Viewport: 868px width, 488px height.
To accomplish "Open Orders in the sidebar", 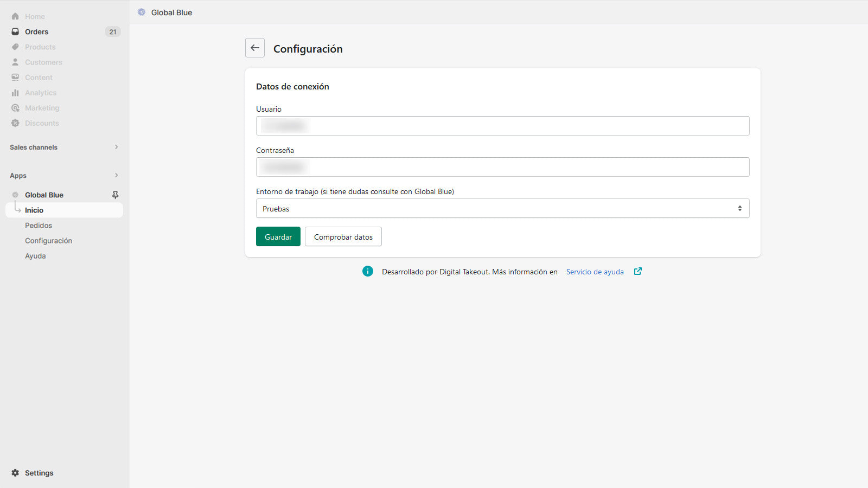I will [x=36, y=31].
